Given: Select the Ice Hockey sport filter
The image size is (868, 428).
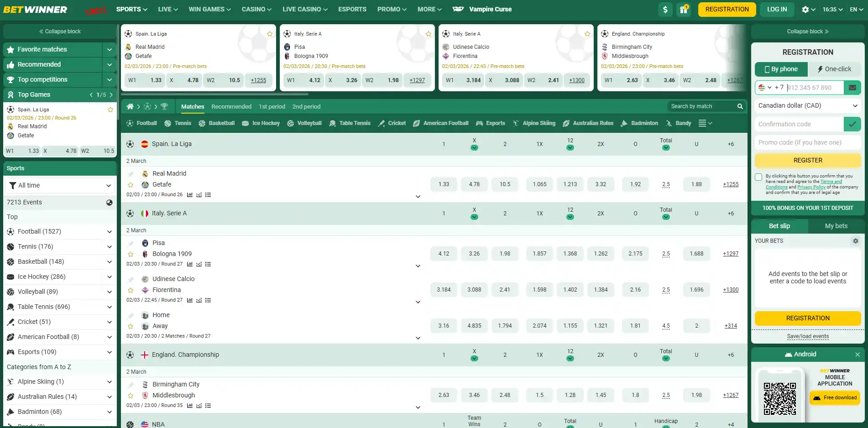Looking at the screenshot, I should coord(261,123).
